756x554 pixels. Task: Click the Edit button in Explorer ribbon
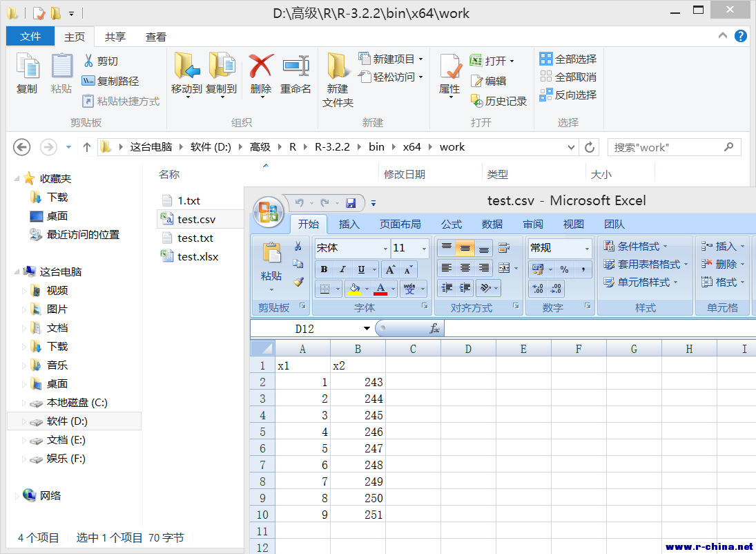click(x=488, y=81)
